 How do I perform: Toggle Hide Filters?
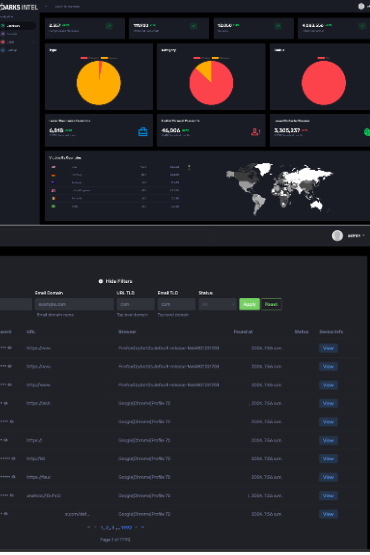click(x=115, y=281)
